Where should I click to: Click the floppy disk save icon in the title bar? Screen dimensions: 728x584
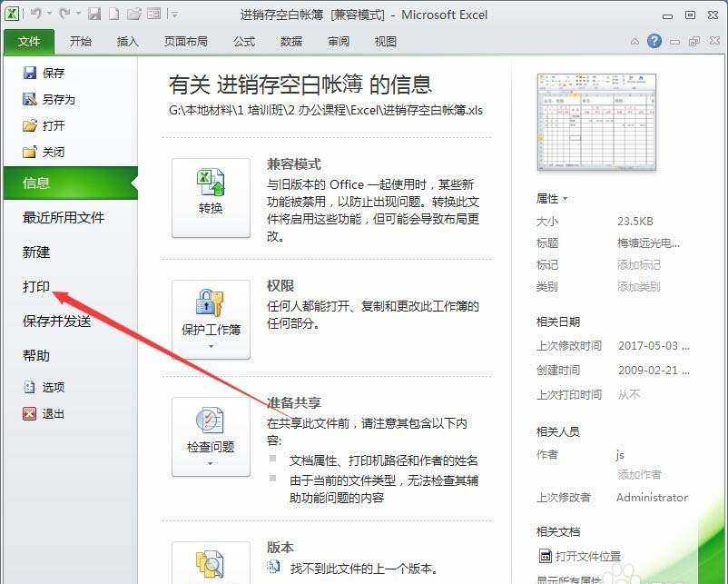tap(94, 14)
